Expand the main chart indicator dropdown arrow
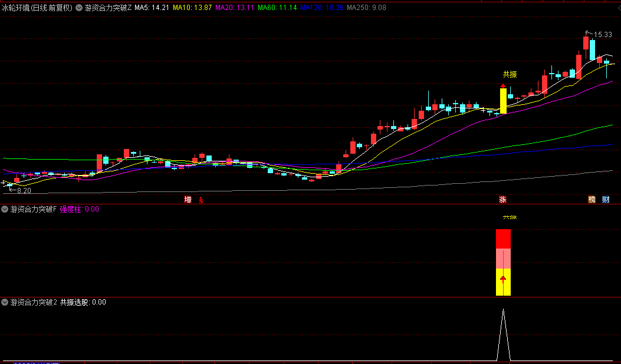The width and height of the screenshot is (621, 364). [x=79, y=8]
